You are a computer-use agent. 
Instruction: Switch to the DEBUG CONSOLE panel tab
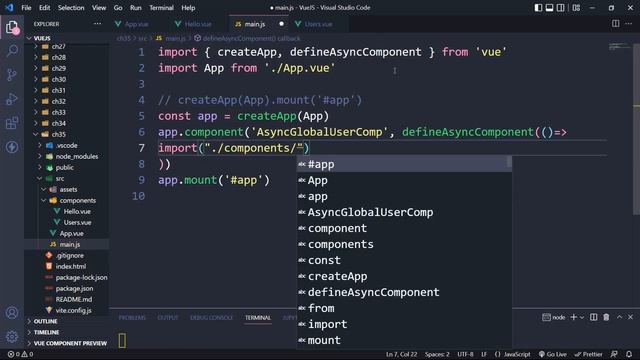click(211, 318)
